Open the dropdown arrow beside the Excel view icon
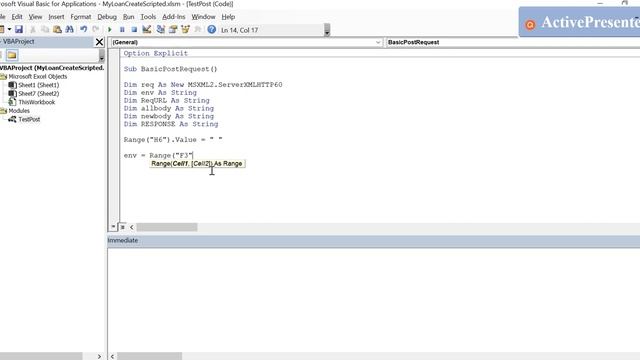Image resolution: width=640 pixels, height=360 pixels. [x=9, y=29]
